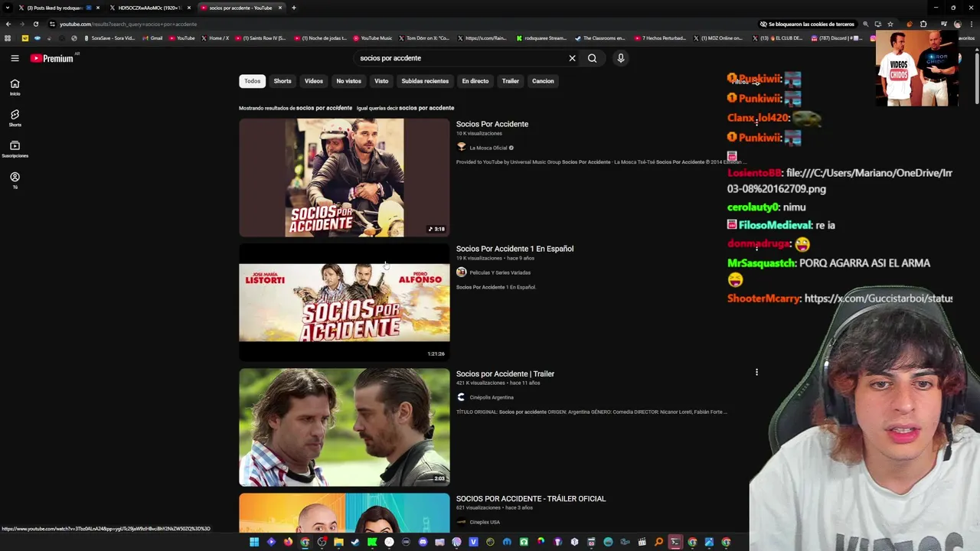The height and width of the screenshot is (551, 980).
Task: Click the page vertical scrollbar
Action: click(976, 77)
